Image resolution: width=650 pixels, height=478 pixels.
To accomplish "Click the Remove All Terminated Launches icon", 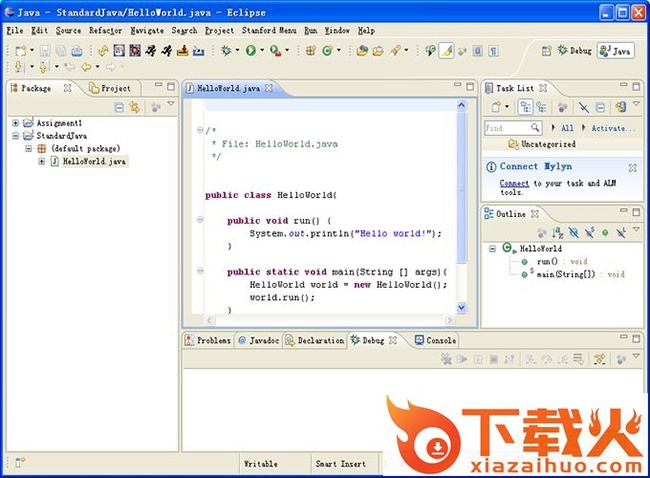I will [446, 359].
